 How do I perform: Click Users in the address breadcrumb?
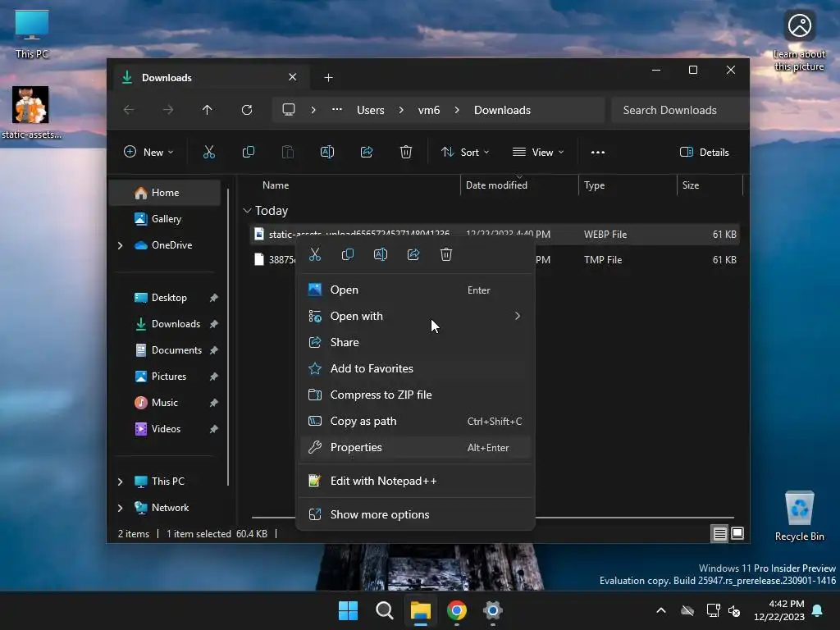point(370,110)
